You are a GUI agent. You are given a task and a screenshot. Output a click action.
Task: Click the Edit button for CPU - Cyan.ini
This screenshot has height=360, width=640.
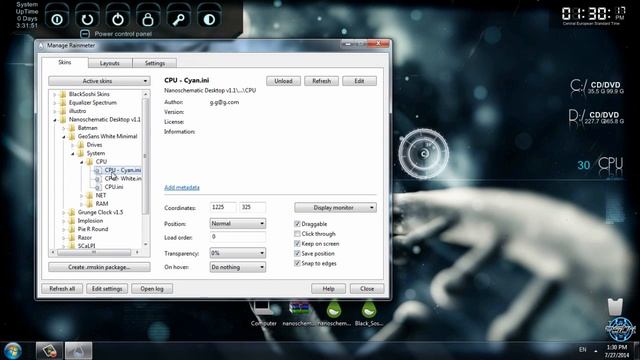coord(359,81)
